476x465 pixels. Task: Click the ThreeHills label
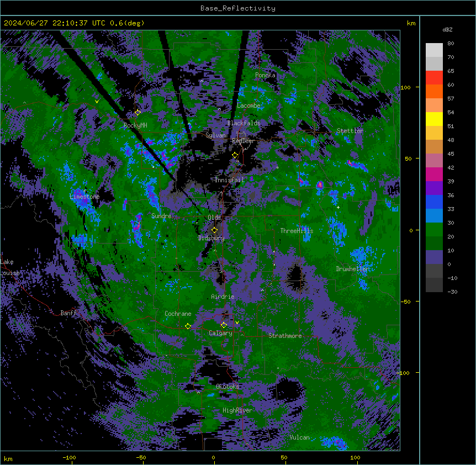[x=297, y=231]
